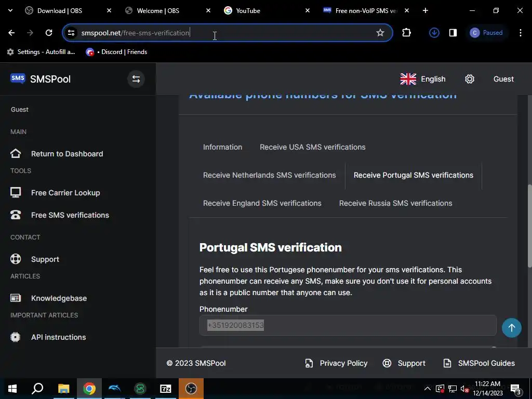Open the English language selector

[x=423, y=79]
